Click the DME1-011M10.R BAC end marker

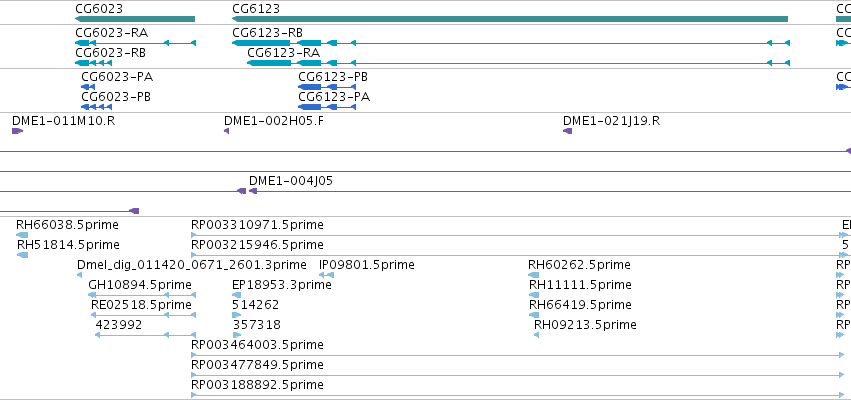pyautogui.click(x=17, y=131)
